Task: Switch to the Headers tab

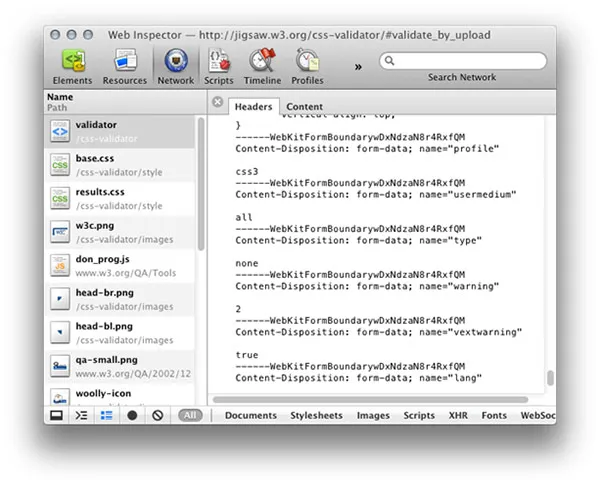Action: 253,106
